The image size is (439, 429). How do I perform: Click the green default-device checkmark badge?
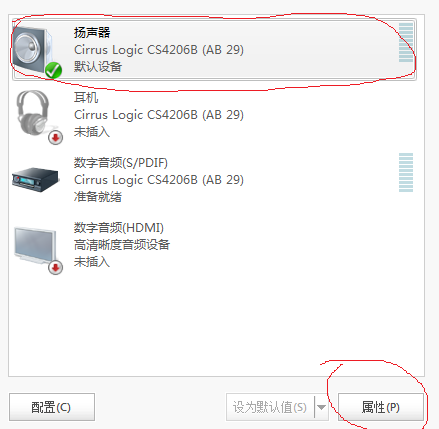coord(53,70)
